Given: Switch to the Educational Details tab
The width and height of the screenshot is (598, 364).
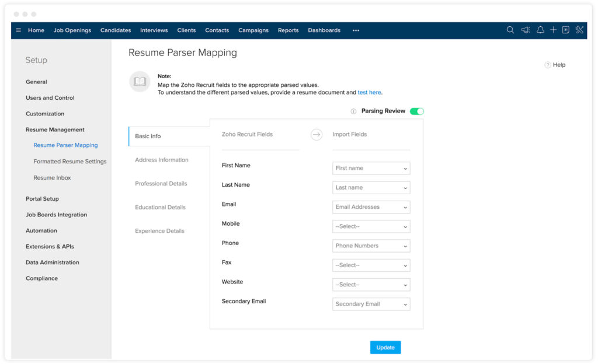Looking at the screenshot, I should [x=160, y=206].
